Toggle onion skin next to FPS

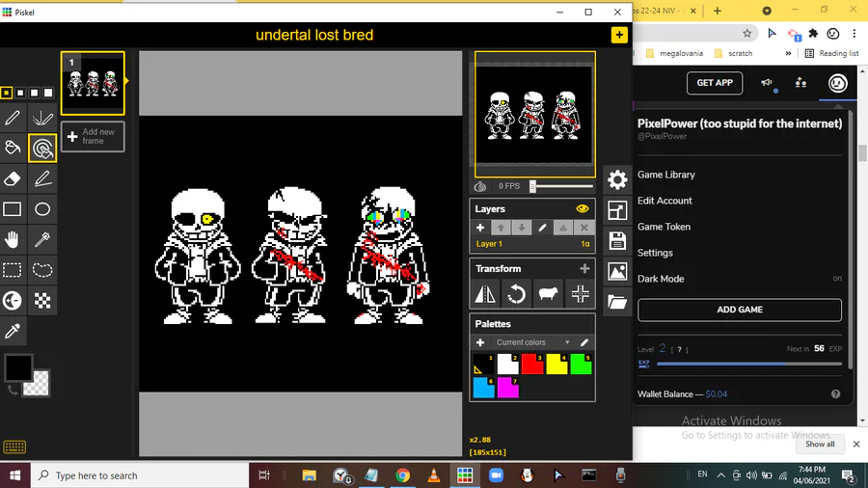coord(480,186)
